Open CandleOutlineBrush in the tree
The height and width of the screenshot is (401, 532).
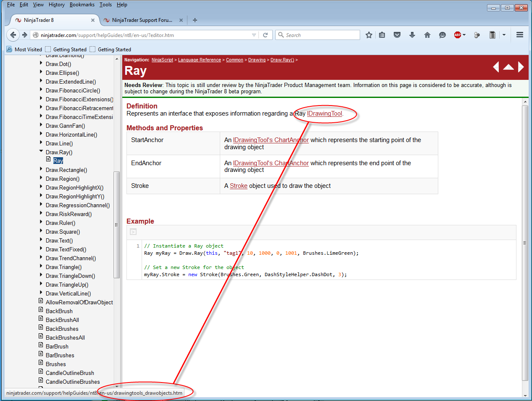[x=70, y=373]
